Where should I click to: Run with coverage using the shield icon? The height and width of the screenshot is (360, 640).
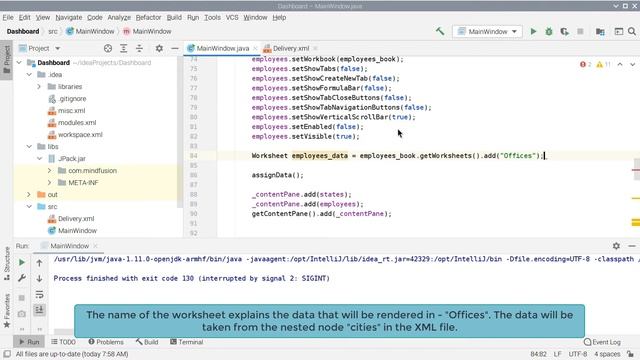pyautogui.click(x=564, y=31)
